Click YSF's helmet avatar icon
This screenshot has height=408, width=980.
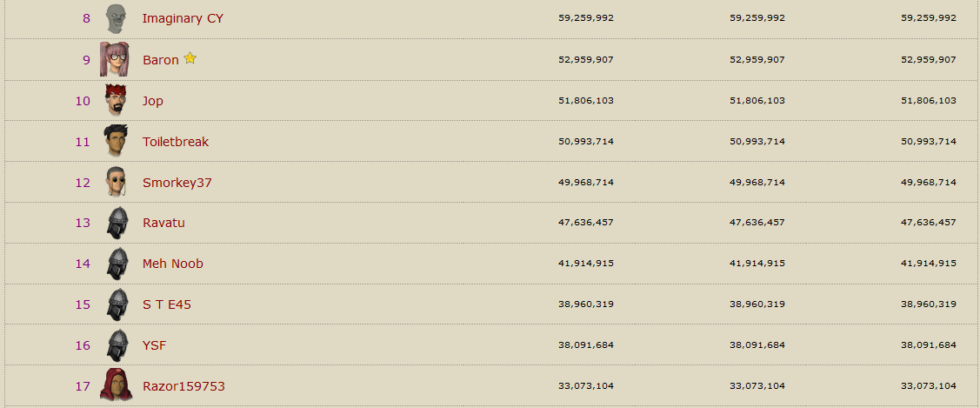point(117,345)
